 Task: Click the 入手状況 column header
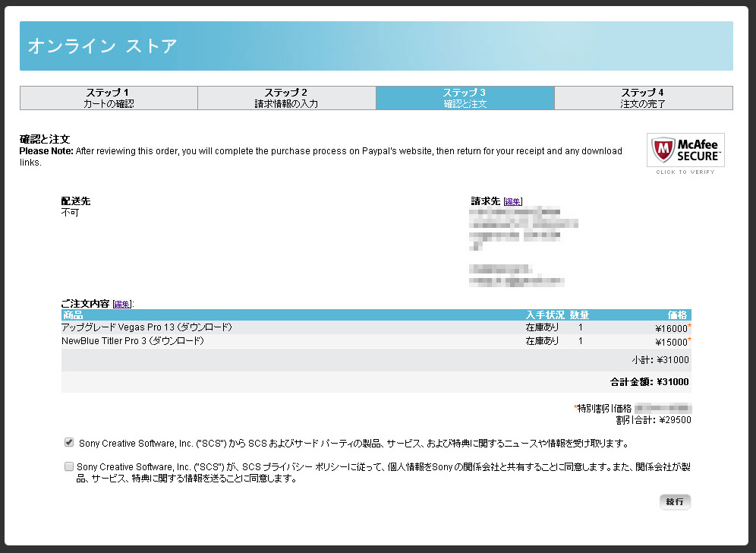(545, 315)
